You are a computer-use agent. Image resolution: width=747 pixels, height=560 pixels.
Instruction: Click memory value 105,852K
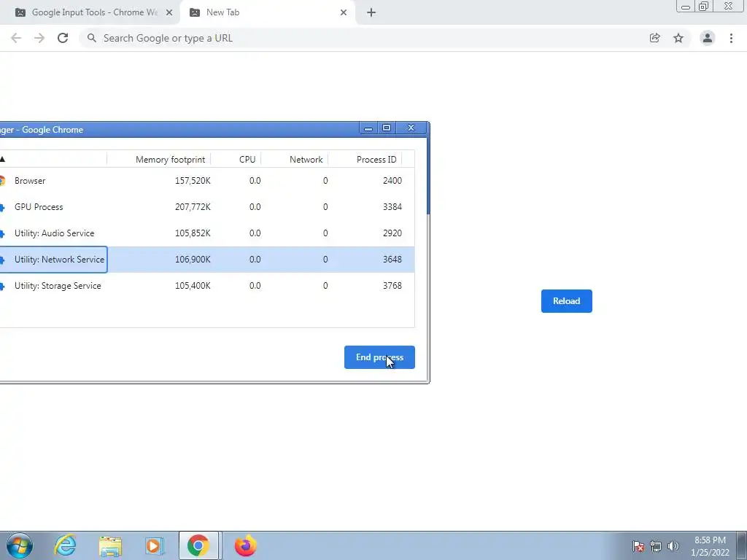pos(193,233)
